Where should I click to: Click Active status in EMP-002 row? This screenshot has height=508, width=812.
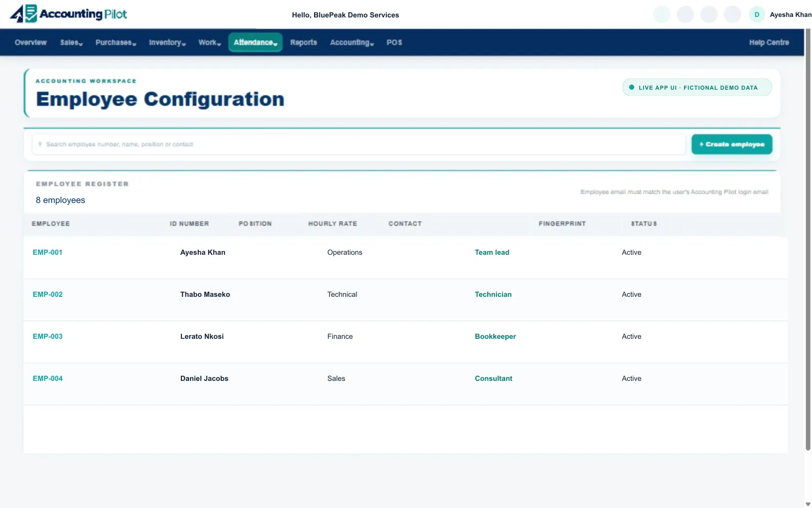pyautogui.click(x=632, y=294)
